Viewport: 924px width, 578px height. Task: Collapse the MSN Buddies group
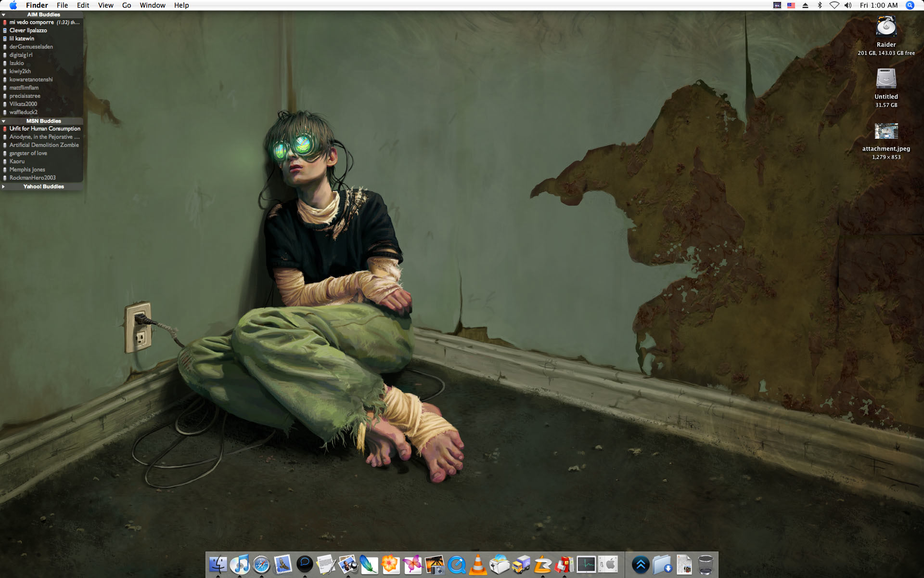[x=4, y=121]
